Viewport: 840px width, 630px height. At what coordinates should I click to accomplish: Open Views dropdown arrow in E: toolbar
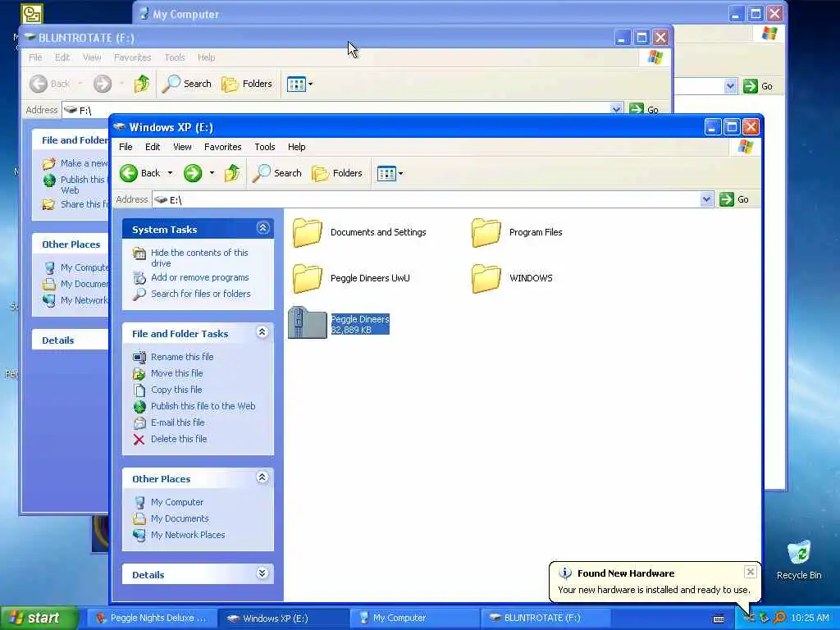click(400, 174)
